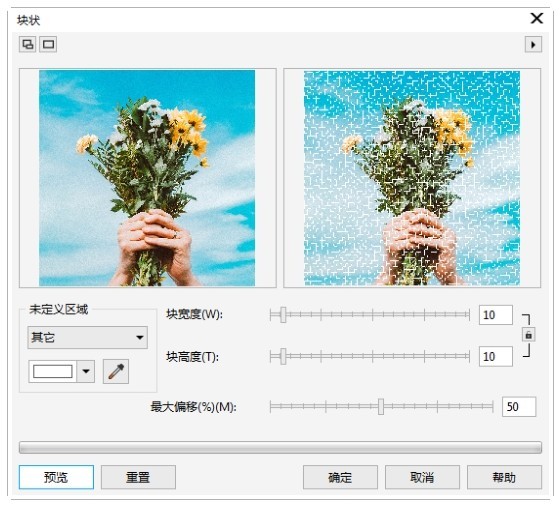Open the flyout arrow at top right
Screen dimensions: 560x506
pos(533,45)
